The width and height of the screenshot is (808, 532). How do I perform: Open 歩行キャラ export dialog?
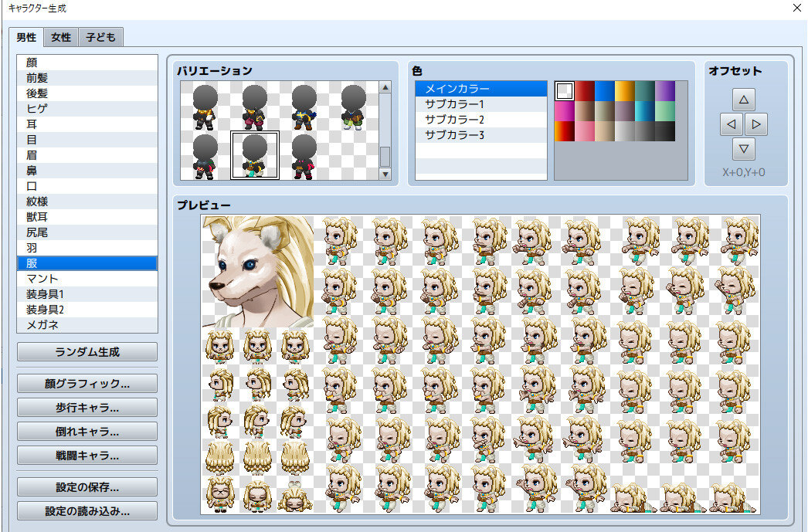(87, 407)
